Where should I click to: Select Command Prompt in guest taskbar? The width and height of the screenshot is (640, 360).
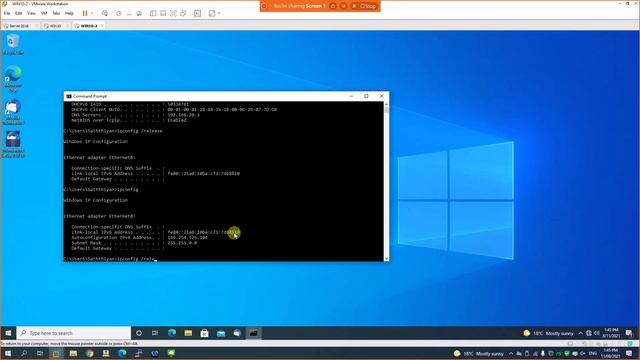pos(253,333)
